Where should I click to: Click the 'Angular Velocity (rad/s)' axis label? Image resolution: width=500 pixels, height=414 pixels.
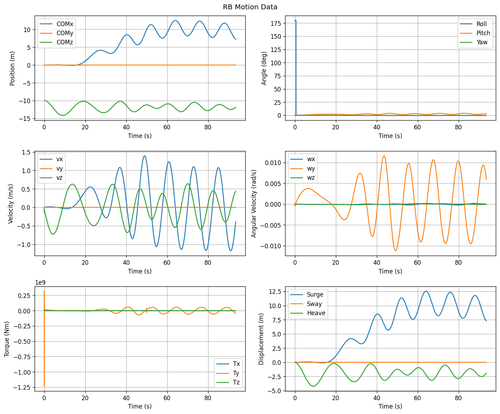(254, 203)
